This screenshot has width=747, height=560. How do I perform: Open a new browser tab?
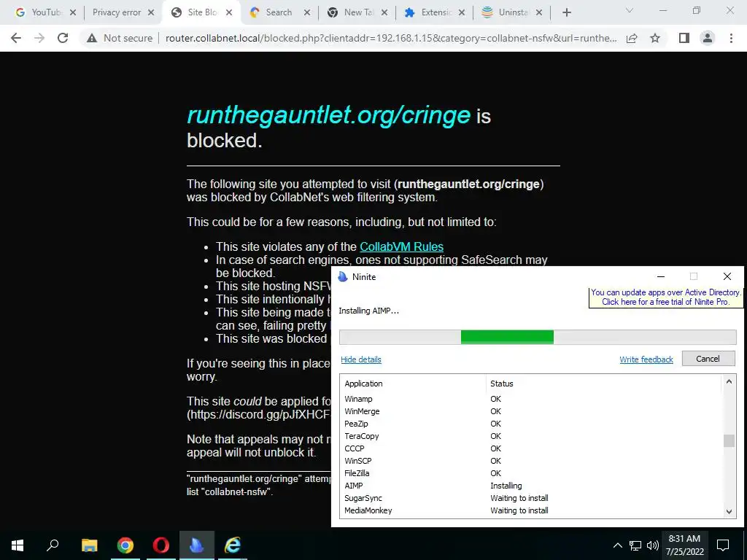[566, 12]
